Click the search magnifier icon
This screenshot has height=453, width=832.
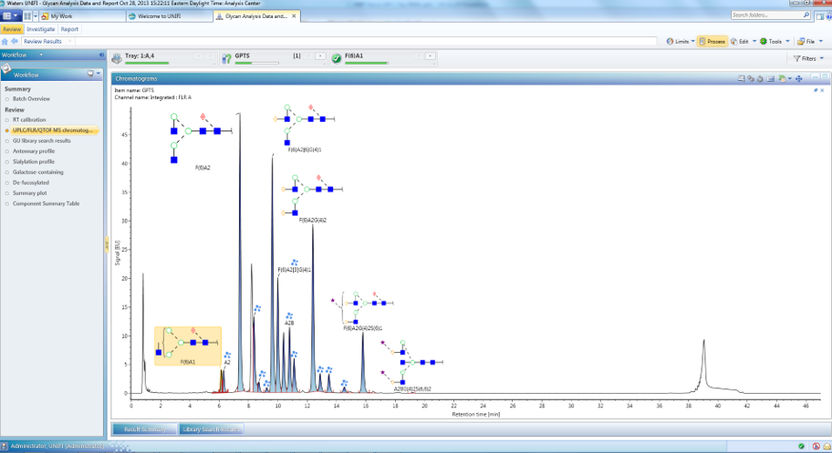[x=806, y=15]
